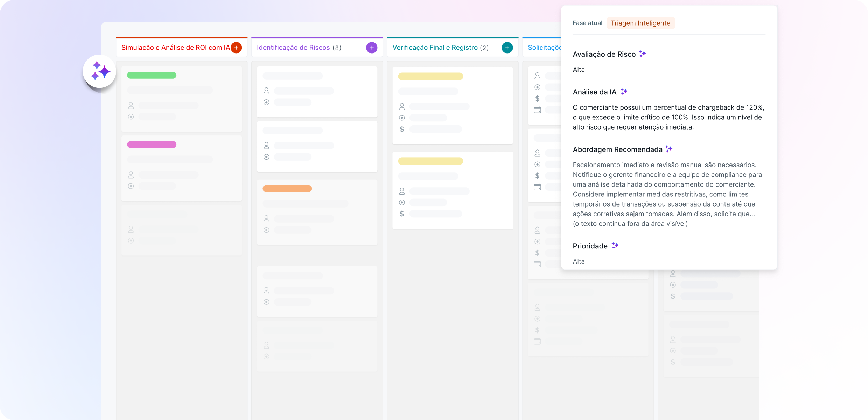Open first yellow-labeled card in Verificação Final
This screenshot has height=420, width=868.
pyautogui.click(x=452, y=105)
